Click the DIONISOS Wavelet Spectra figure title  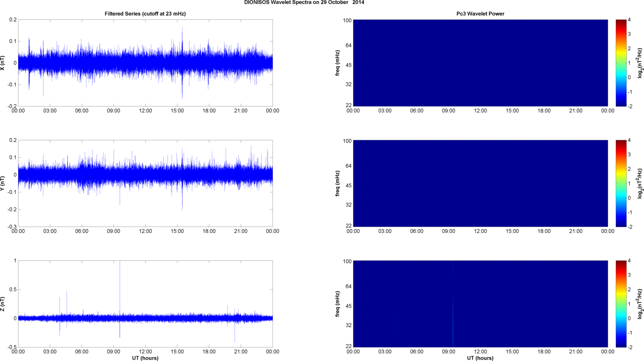304,3
